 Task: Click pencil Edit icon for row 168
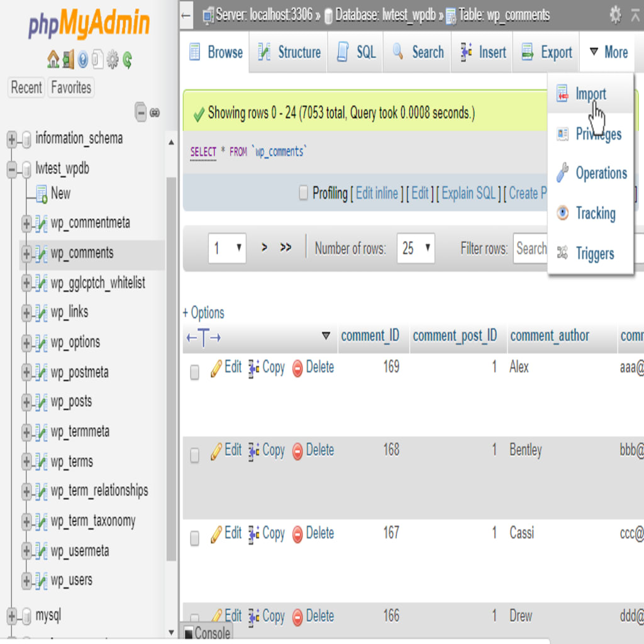216,451
